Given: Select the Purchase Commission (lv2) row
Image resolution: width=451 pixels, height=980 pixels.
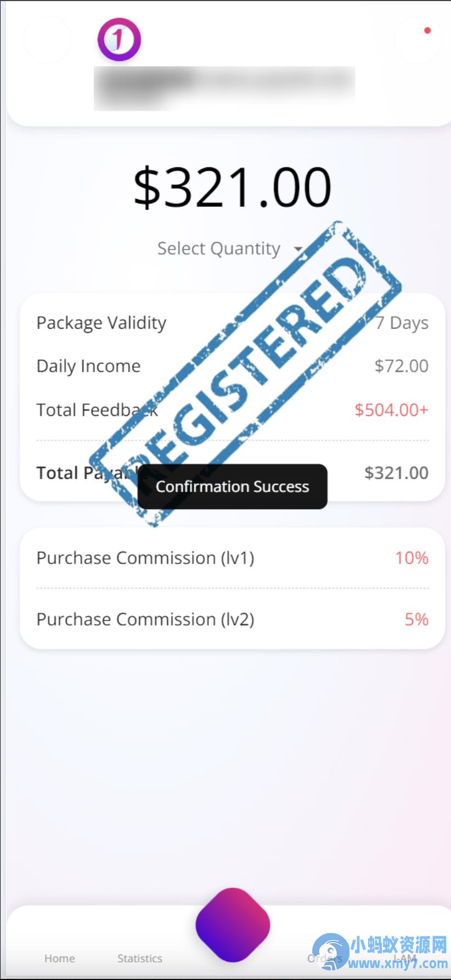Looking at the screenshot, I should pyautogui.click(x=233, y=619).
